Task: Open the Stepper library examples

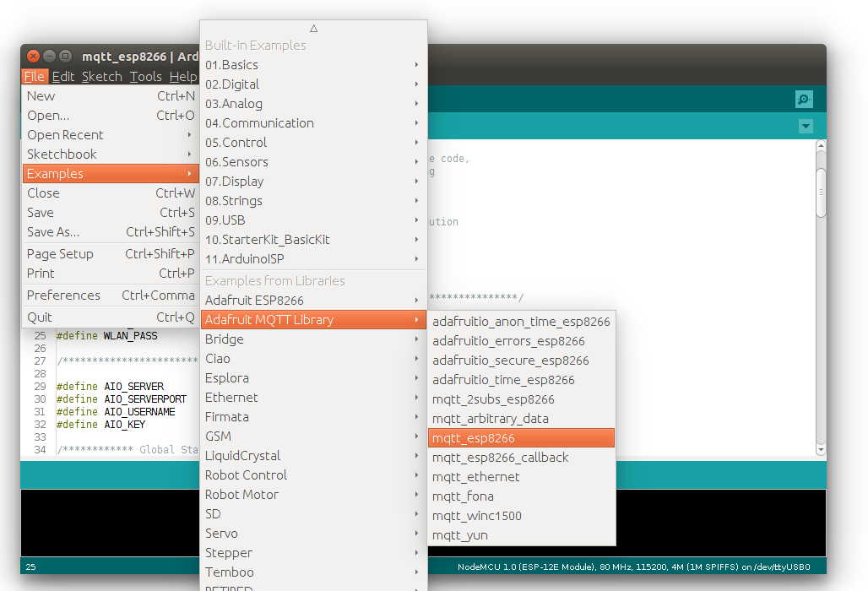Action: [313, 552]
